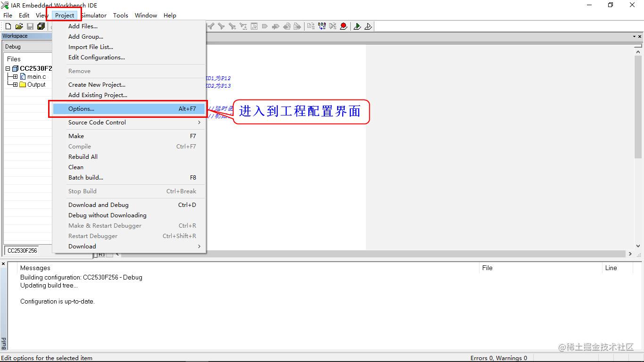Click 'Updating build tree...' message
The image size is (644, 362).
coord(49,285)
